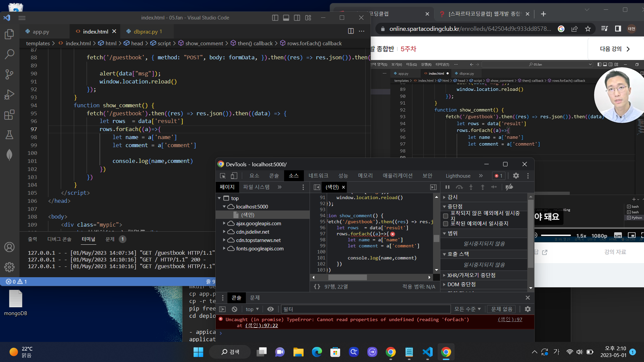Open the MongoDB leaf view

(x=9, y=155)
